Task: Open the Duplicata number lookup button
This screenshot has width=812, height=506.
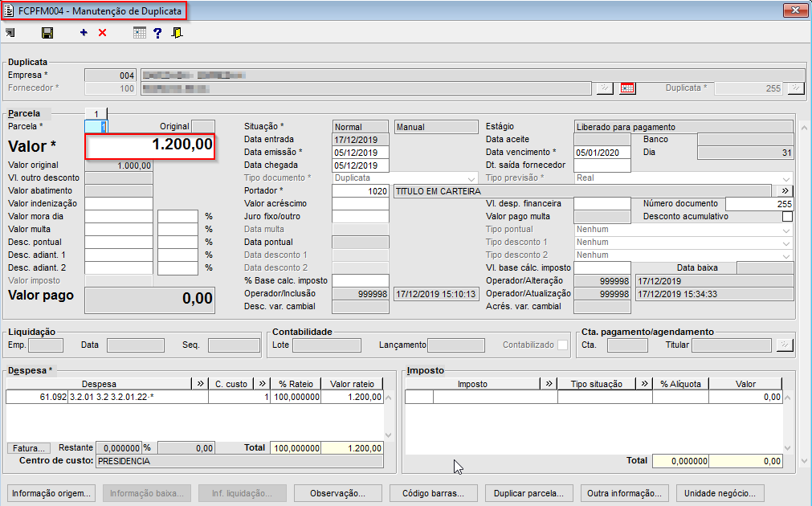Action: [x=795, y=88]
